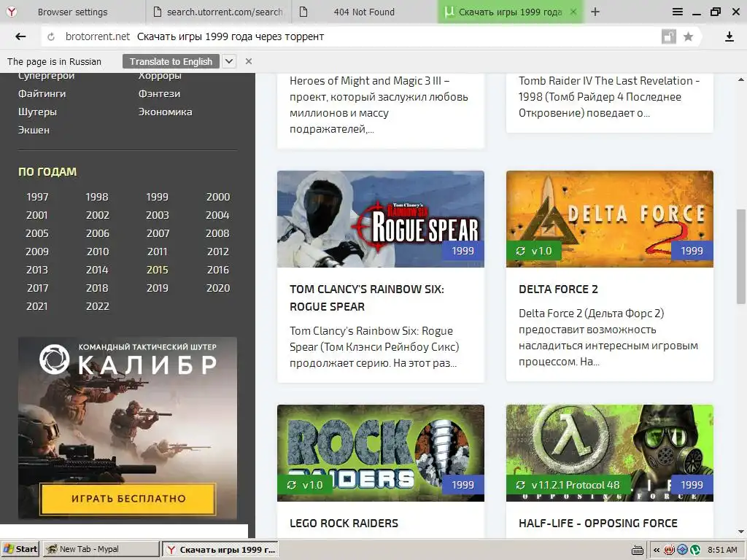Select year 2010 in the list
Image resolution: width=747 pixels, height=560 pixels.
pos(98,252)
